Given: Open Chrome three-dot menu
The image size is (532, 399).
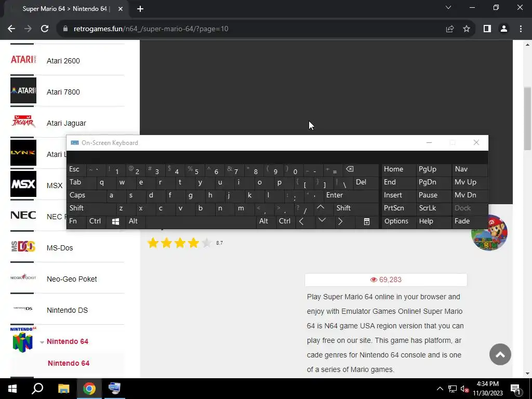Looking at the screenshot, I should pos(521,29).
